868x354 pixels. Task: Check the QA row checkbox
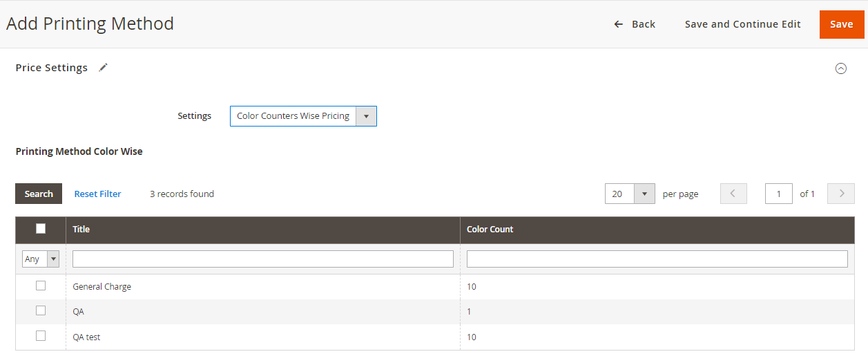click(41, 310)
